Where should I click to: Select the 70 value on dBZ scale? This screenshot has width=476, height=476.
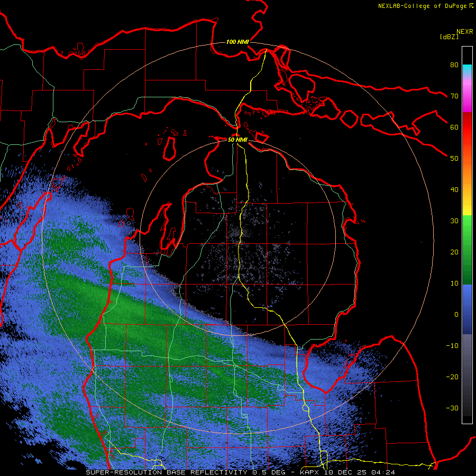454,96
